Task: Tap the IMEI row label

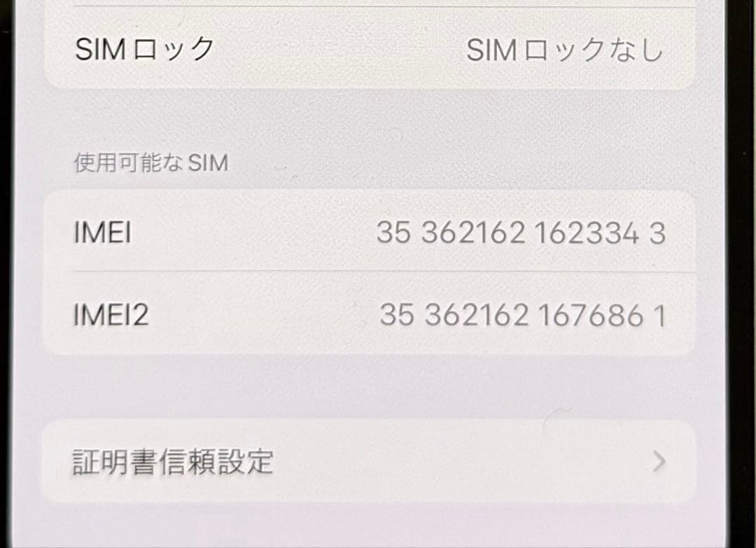Action: (103, 233)
